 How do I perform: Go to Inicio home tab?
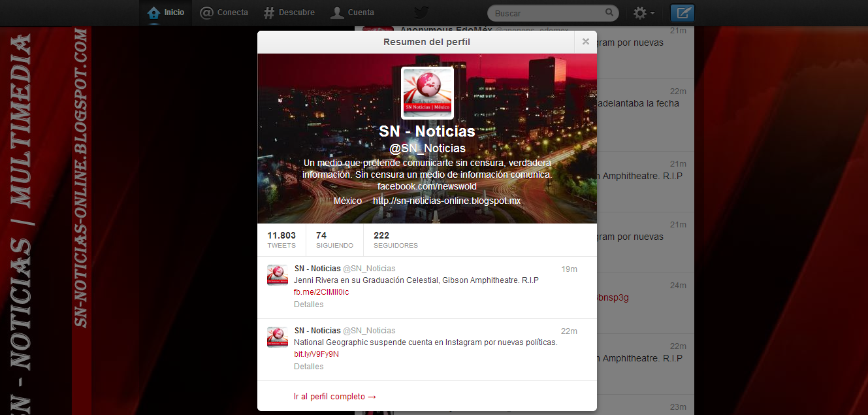pyautogui.click(x=166, y=12)
